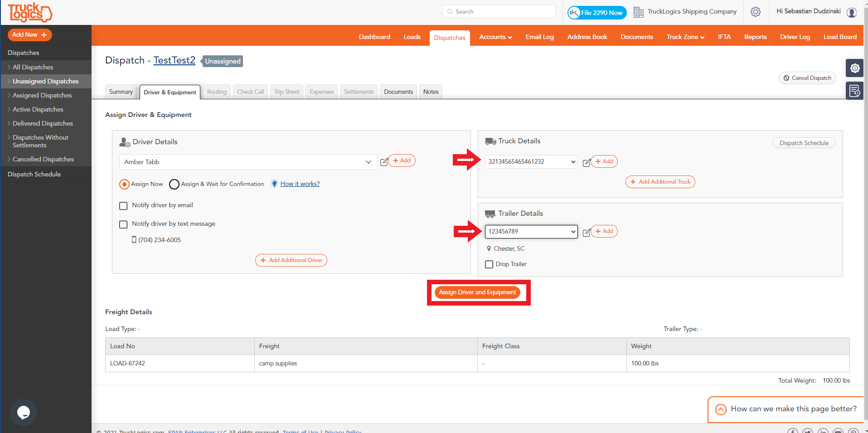The width and height of the screenshot is (868, 433).
Task: Open the Routing tab
Action: click(x=217, y=92)
